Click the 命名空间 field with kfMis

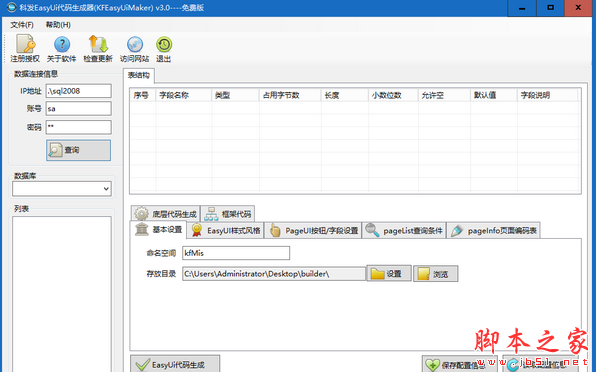coord(236,253)
